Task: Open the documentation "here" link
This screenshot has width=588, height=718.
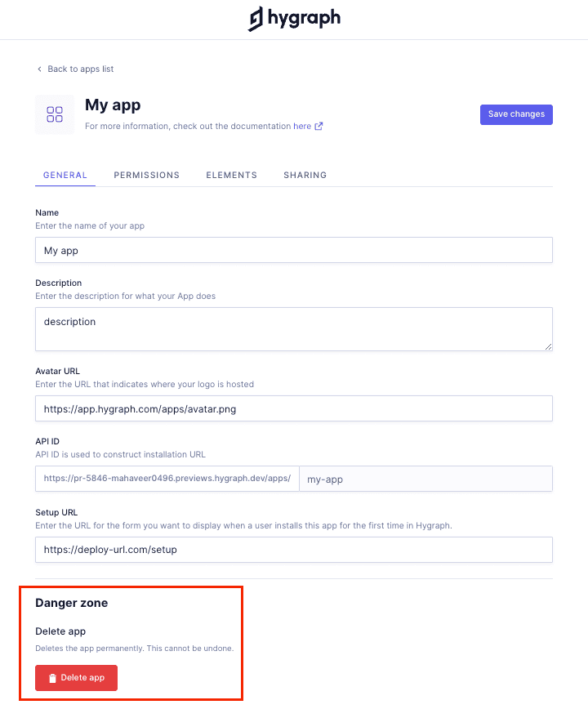Action: coord(302,127)
